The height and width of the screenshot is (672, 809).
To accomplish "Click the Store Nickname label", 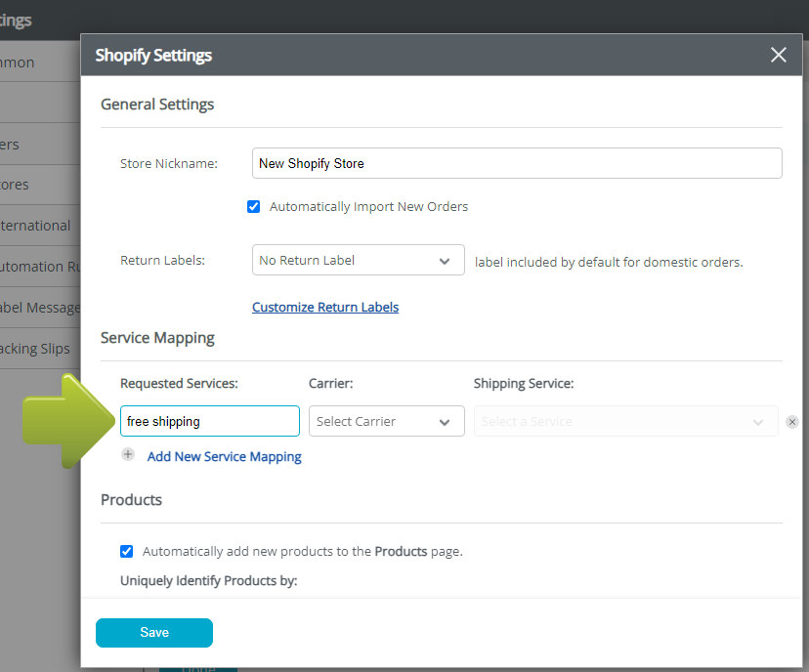I will click(x=169, y=163).
